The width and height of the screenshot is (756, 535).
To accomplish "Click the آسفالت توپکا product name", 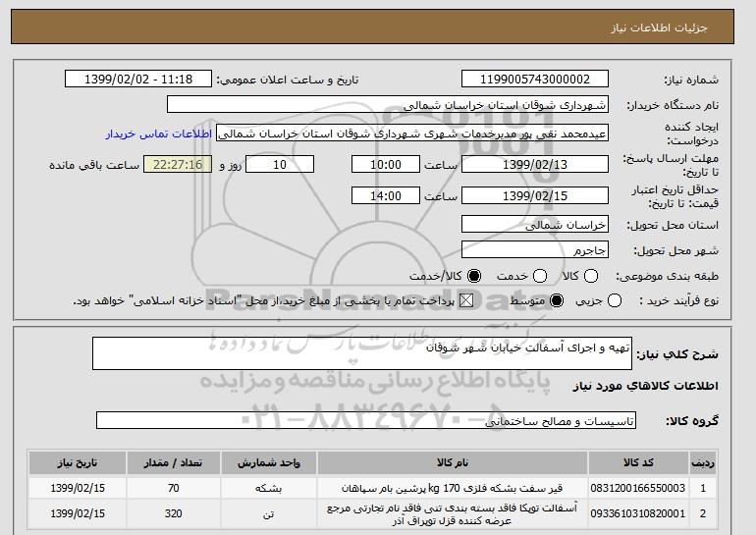I will 453,513.
